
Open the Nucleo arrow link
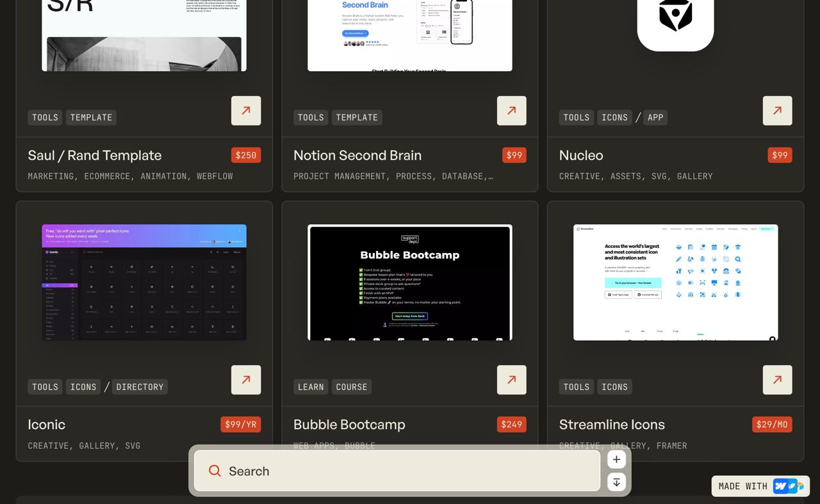pos(778,111)
